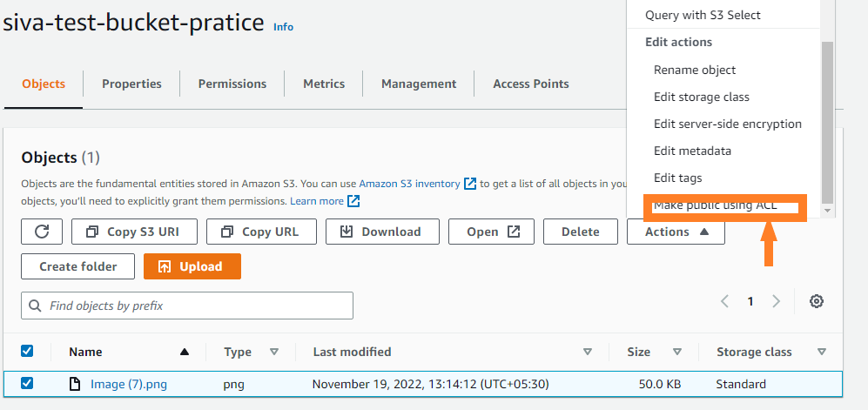
Task: Click the Actions menu scrollbar thumb
Action: 827,122
